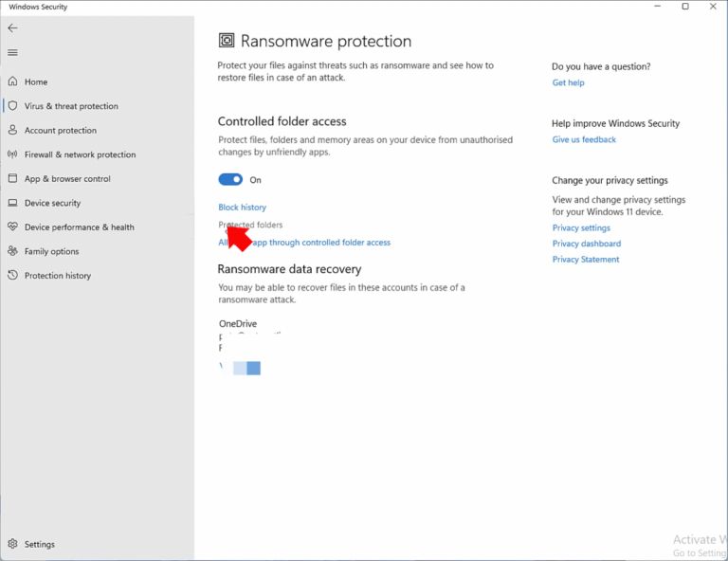Click the back arrow icon
Screen dimensions: 728x561
12,27
